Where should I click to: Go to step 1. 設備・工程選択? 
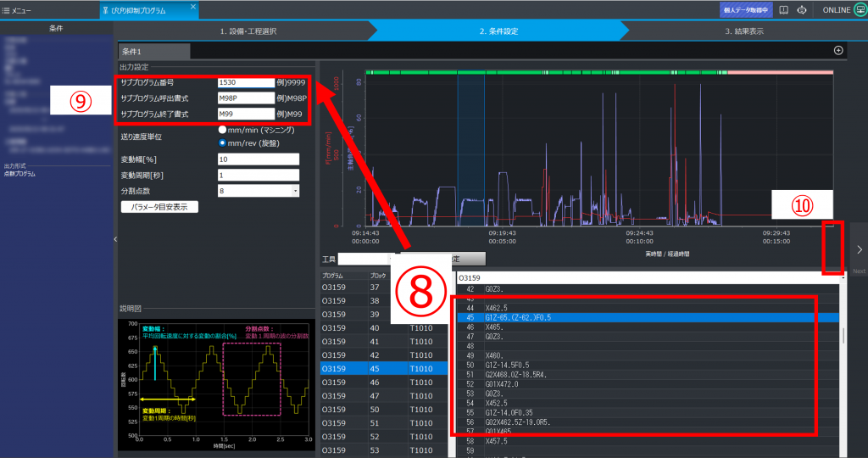point(248,31)
